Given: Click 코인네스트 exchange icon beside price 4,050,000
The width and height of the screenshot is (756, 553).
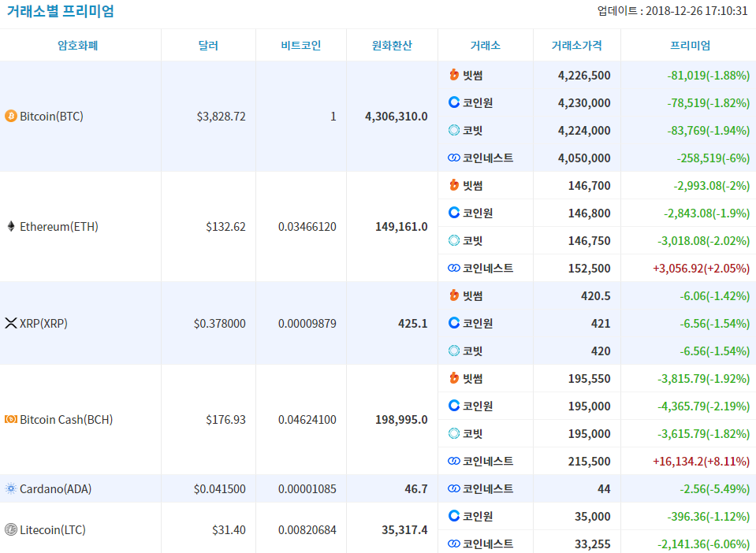Looking at the screenshot, I should click(x=454, y=158).
